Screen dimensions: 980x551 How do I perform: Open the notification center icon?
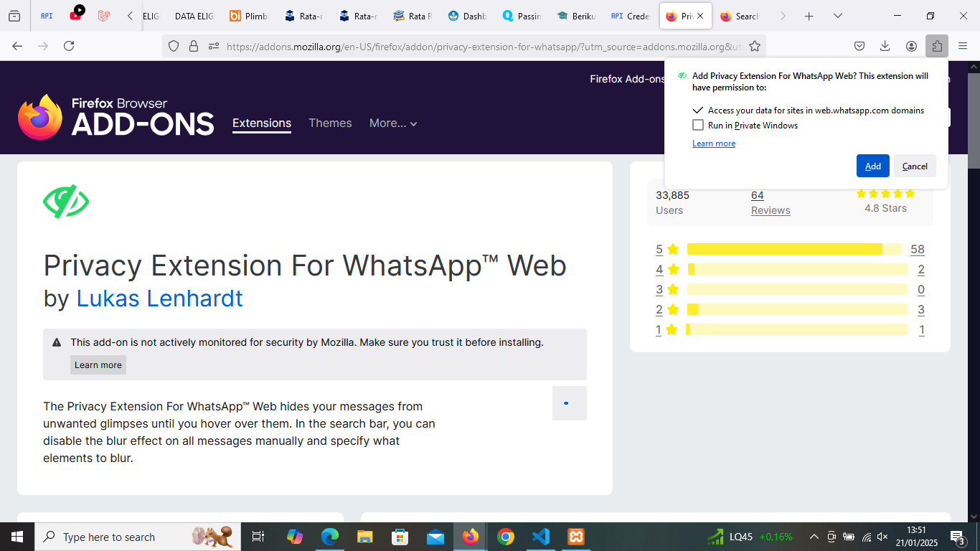point(958,537)
